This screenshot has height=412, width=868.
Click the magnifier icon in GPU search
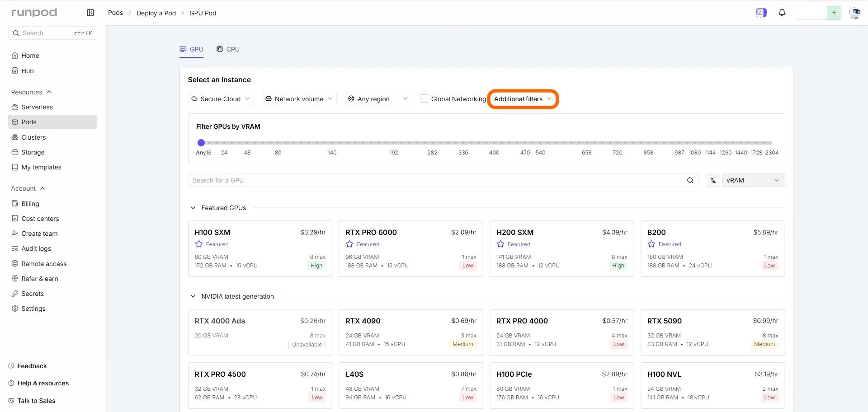click(x=690, y=180)
